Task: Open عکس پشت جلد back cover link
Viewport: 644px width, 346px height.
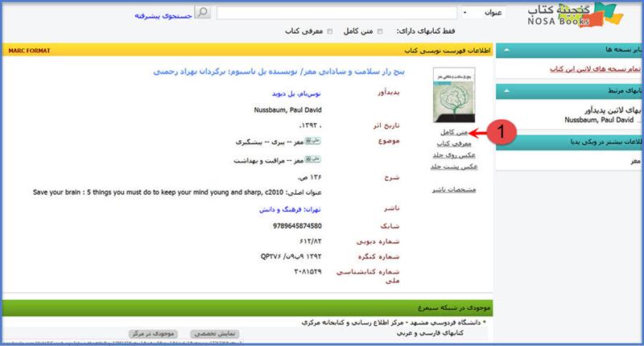Action: click(456, 166)
